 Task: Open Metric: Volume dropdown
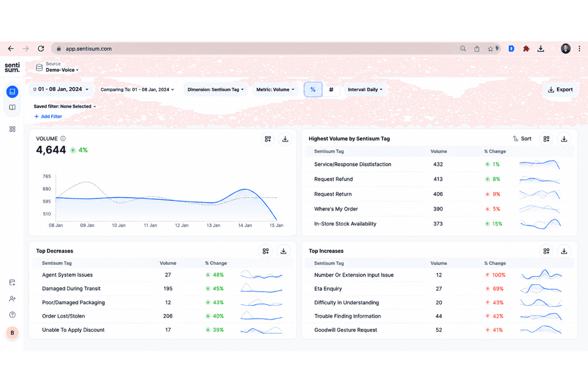click(275, 90)
